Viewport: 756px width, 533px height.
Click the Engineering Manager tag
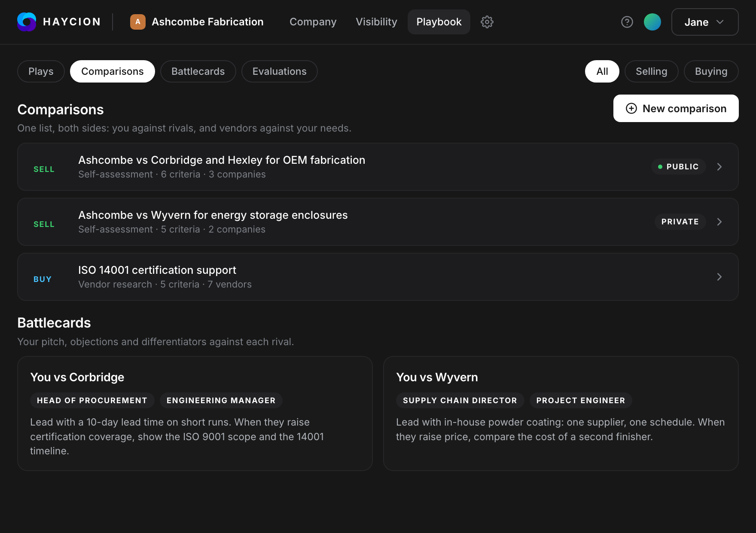pos(221,400)
